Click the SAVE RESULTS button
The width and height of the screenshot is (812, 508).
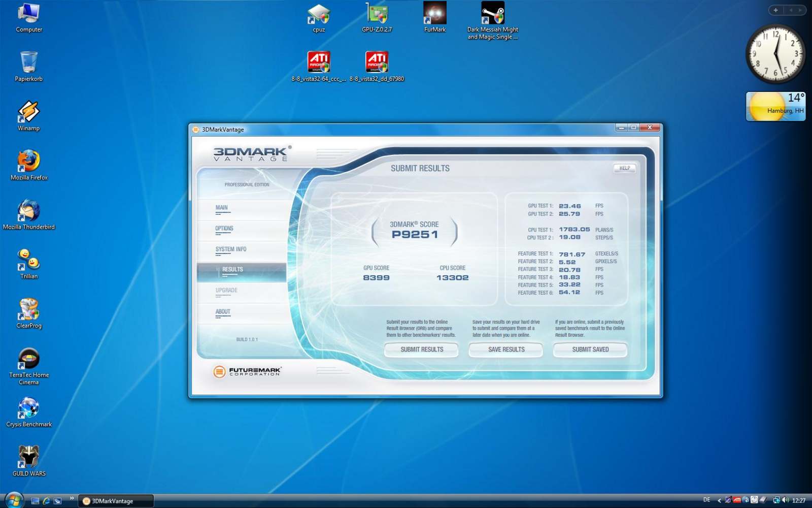(x=506, y=350)
